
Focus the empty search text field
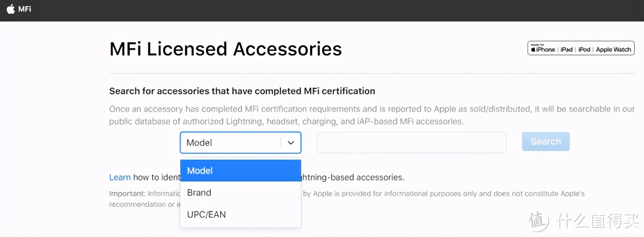pyautogui.click(x=411, y=143)
